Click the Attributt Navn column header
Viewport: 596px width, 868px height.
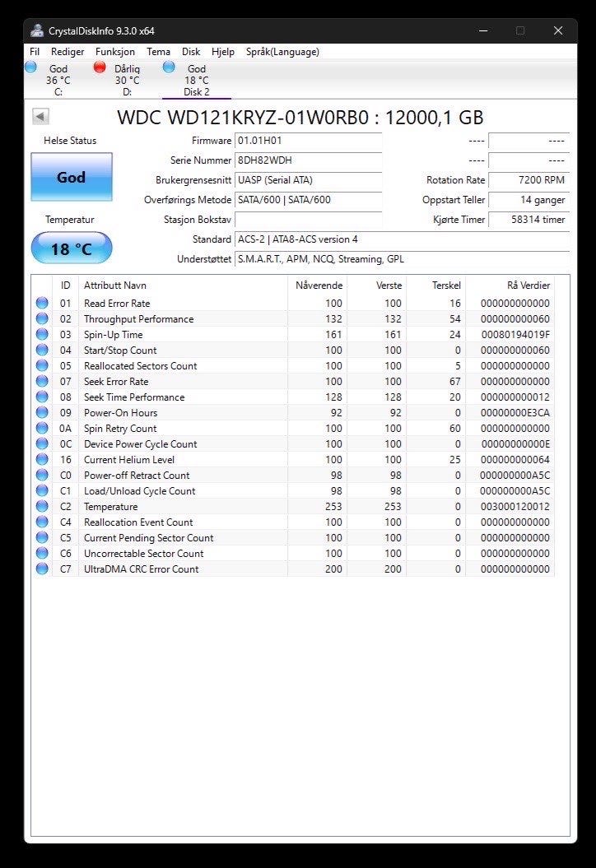coord(183,285)
